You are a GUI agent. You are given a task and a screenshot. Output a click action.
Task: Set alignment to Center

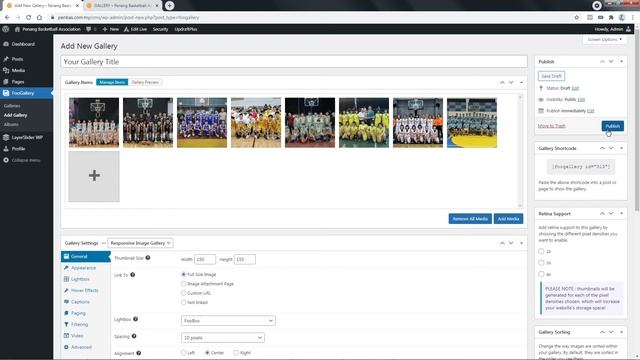(207, 353)
